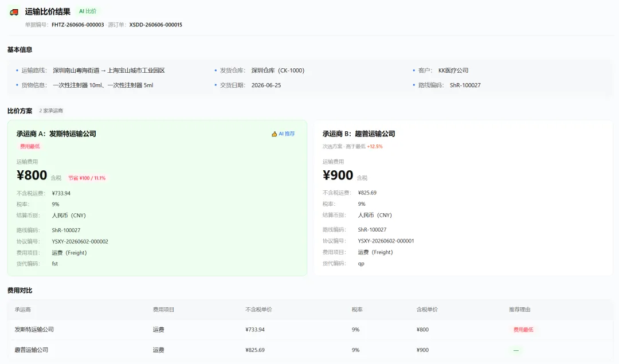Click the 费用最低 tag in the comparison table
The height and width of the screenshot is (364, 619).
(523, 330)
